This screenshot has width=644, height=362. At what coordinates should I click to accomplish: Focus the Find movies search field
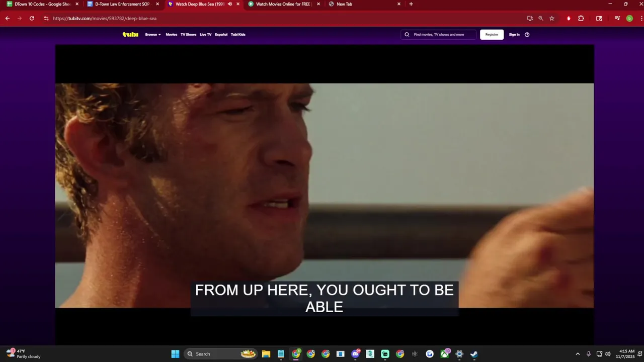tap(438, 35)
